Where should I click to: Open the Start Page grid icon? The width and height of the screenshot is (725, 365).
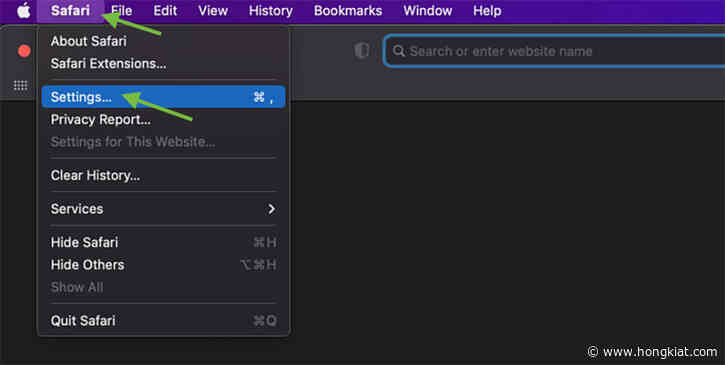point(20,85)
